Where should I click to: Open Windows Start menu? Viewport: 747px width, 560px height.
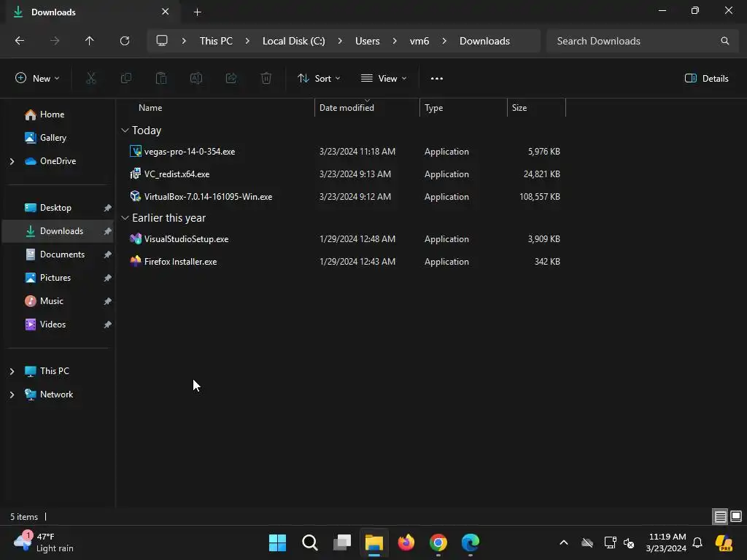(278, 542)
